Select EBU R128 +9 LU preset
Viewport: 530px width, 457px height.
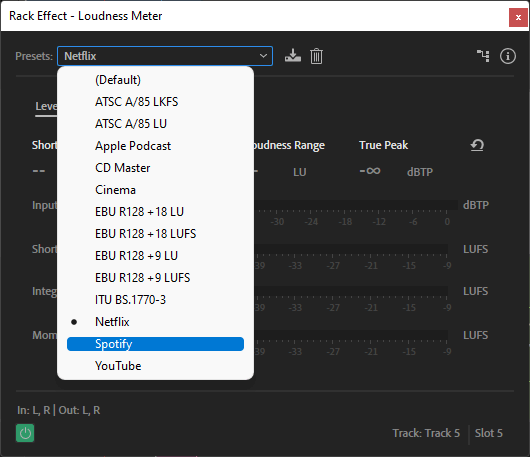(155, 256)
